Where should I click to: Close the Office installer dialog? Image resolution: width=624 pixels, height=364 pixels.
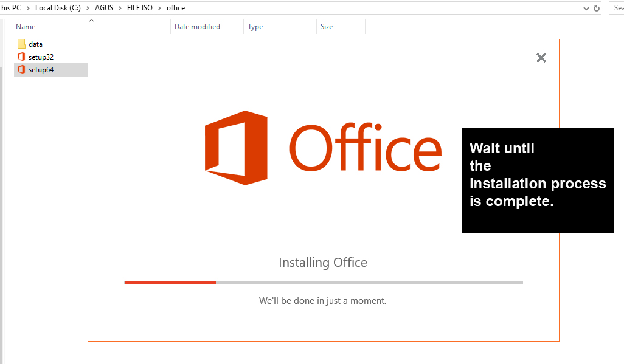541,58
